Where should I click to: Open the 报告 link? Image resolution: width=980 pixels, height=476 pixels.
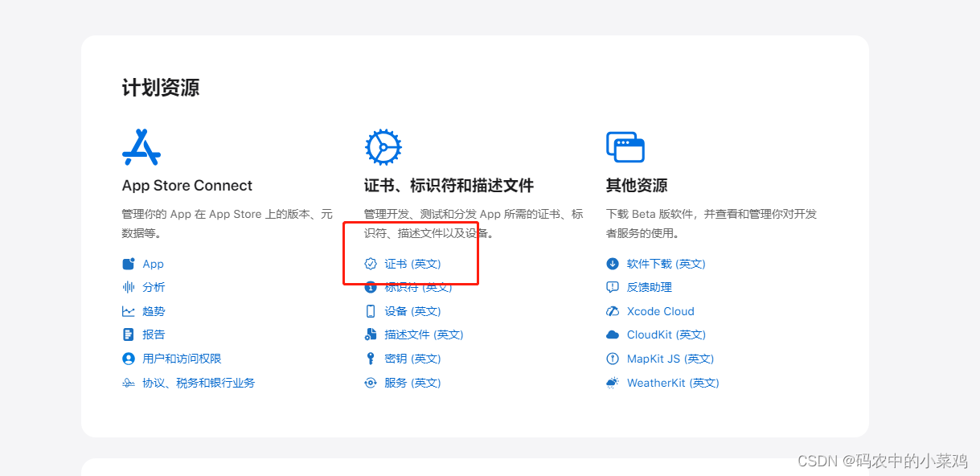pos(154,334)
